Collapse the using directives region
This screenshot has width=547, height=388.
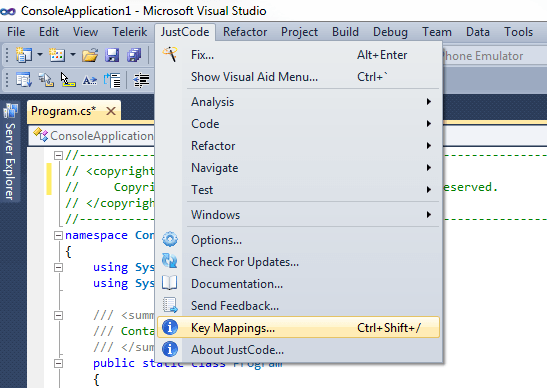(58, 268)
